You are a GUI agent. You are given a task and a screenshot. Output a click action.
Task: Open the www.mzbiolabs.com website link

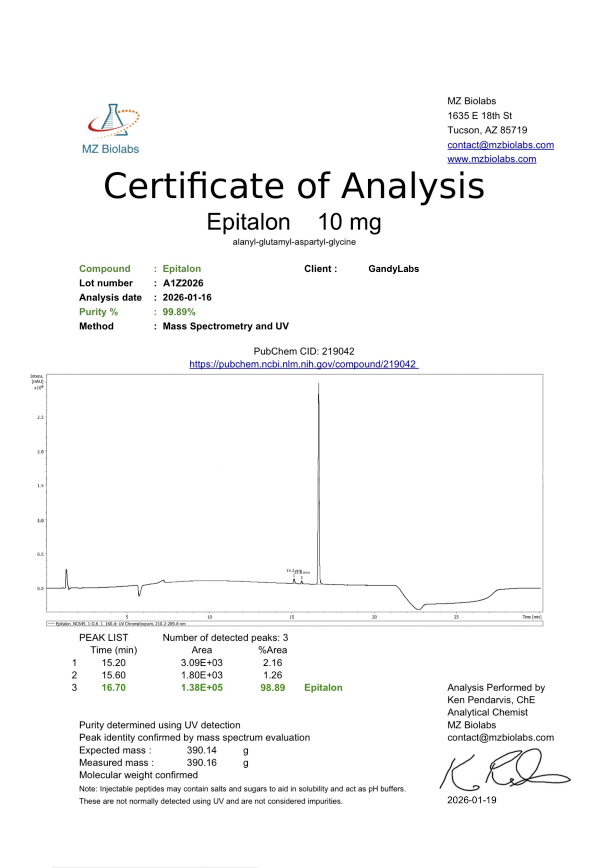[x=491, y=159]
